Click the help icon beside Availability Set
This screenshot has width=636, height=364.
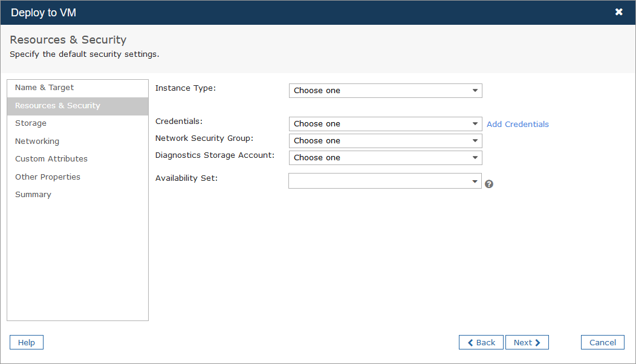pyautogui.click(x=488, y=184)
